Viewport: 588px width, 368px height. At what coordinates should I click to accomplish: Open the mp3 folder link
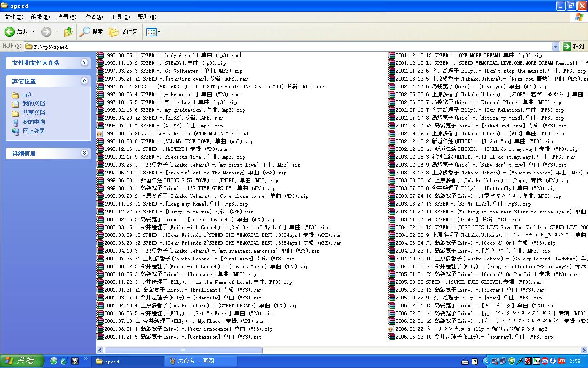click(27, 95)
